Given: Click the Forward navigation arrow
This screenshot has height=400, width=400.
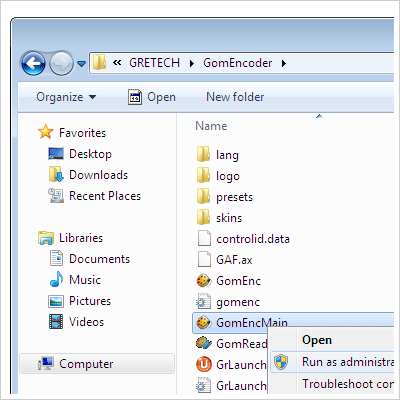Looking at the screenshot, I should (x=61, y=63).
